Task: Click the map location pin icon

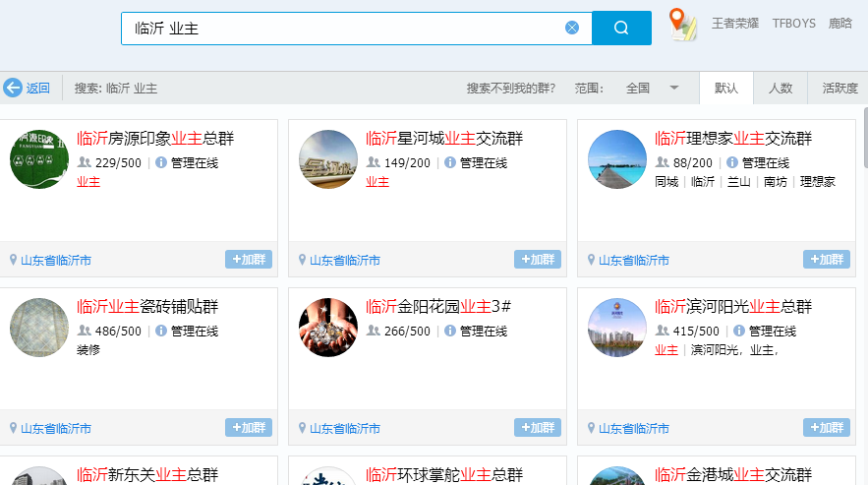Action: [x=682, y=24]
